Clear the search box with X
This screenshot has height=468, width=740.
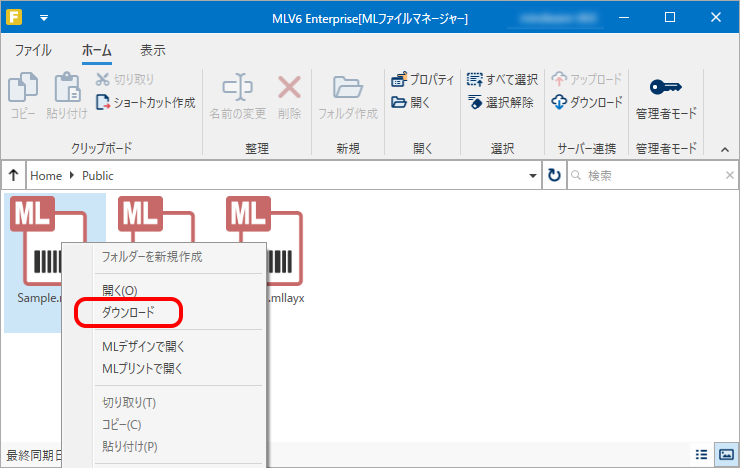[x=730, y=176]
